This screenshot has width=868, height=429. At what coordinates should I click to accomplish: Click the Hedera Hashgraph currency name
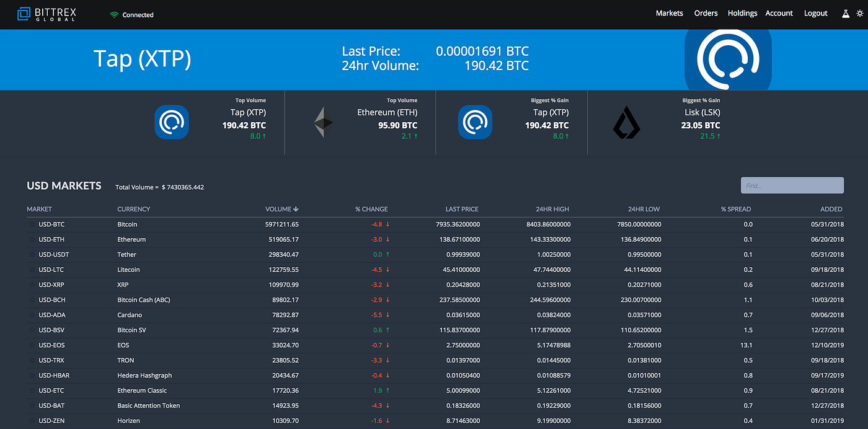pyautogui.click(x=144, y=376)
